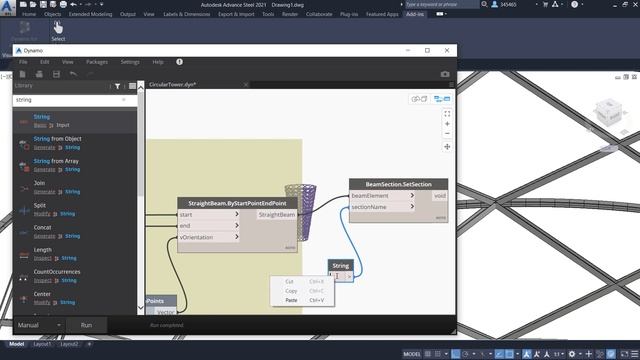Click AutoCAD quick access Save icon
640x360 pixels.
click(x=43, y=4)
